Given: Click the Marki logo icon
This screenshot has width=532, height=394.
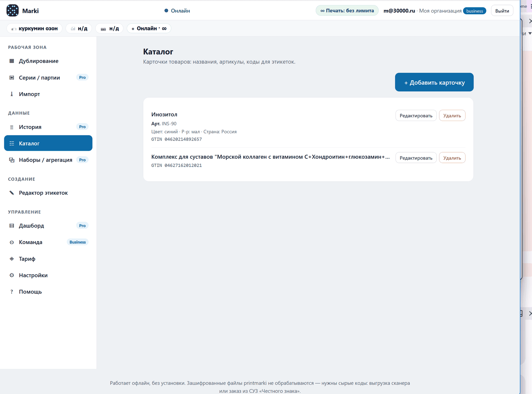Looking at the screenshot, I should (x=13, y=11).
